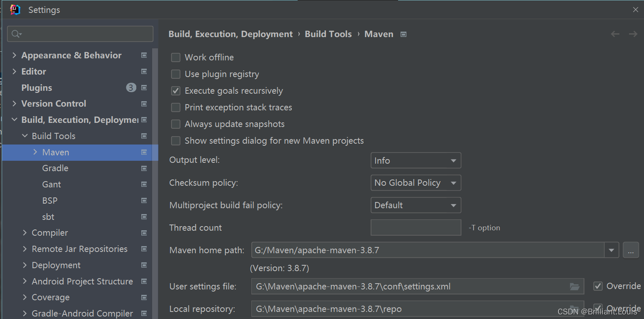Viewport: 644px width, 319px height.
Task: Uncheck Override for User settings file
Action: point(598,286)
